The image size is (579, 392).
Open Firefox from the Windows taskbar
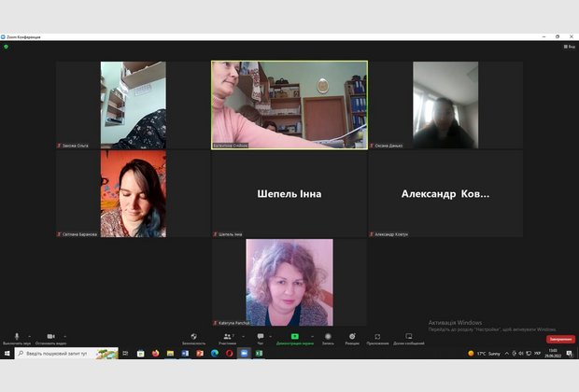pos(155,354)
